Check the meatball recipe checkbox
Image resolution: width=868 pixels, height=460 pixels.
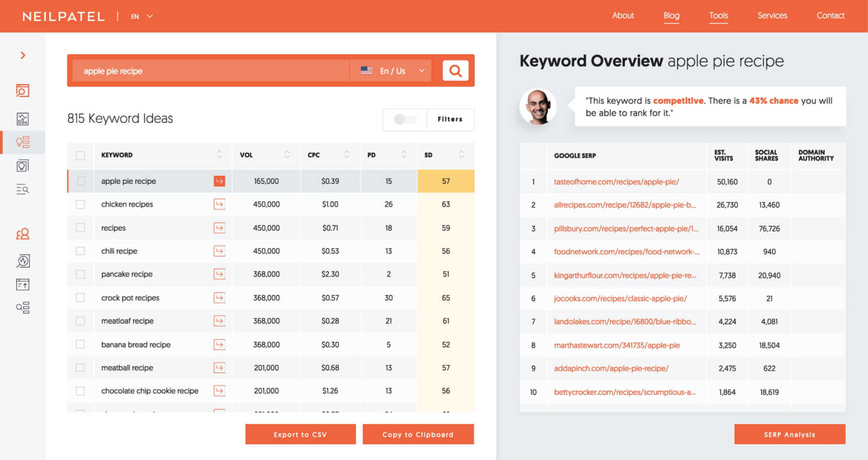click(80, 368)
